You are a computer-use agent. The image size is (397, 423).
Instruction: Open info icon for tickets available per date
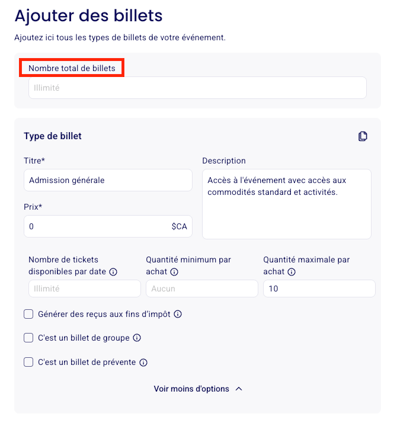click(113, 272)
